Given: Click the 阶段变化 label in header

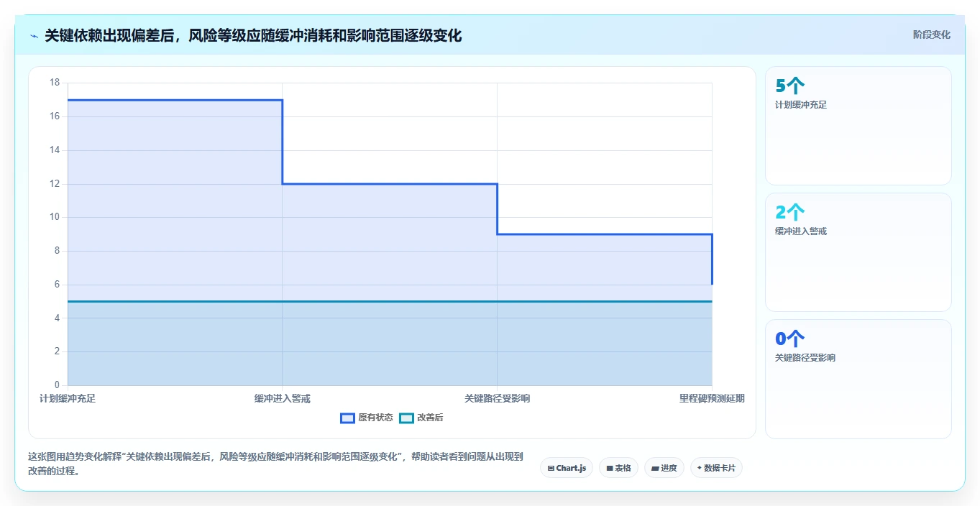Looking at the screenshot, I should point(932,34).
